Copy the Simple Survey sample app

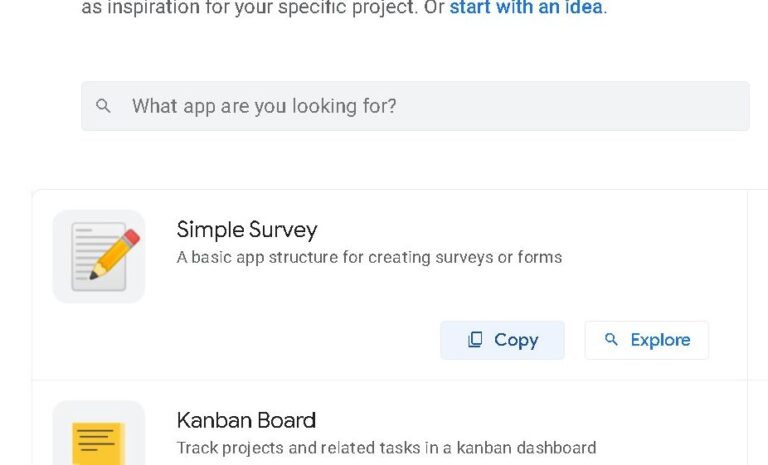click(502, 340)
